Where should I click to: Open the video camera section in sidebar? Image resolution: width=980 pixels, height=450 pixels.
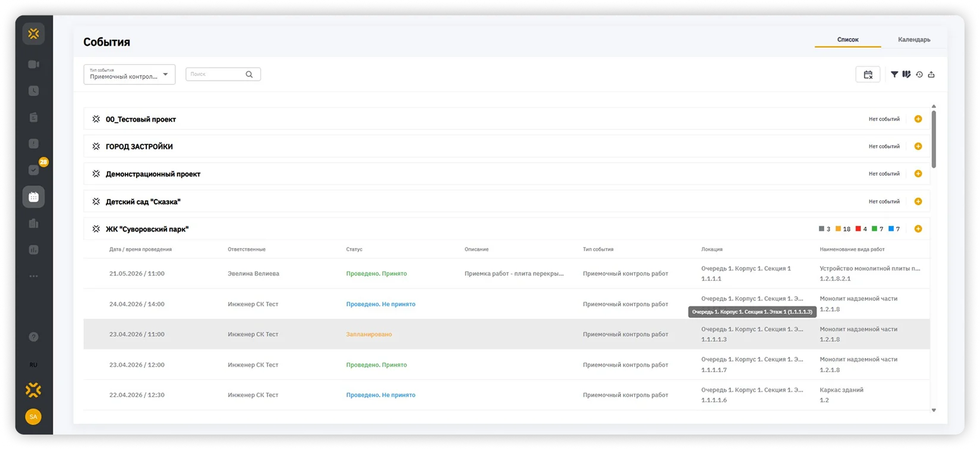[x=33, y=64]
